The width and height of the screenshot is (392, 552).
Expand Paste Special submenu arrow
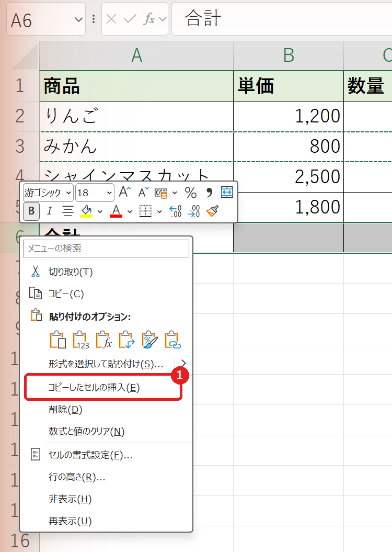point(183,363)
